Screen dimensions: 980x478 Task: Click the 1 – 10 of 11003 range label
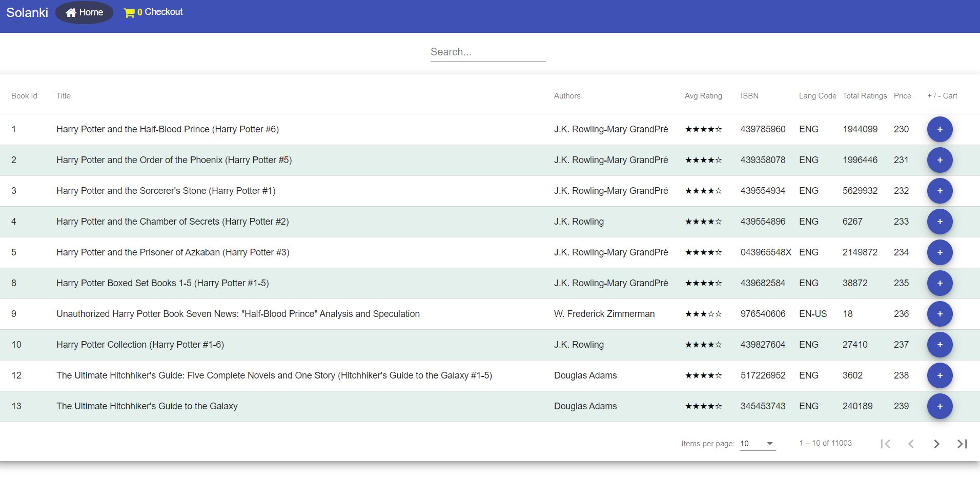[x=825, y=443]
